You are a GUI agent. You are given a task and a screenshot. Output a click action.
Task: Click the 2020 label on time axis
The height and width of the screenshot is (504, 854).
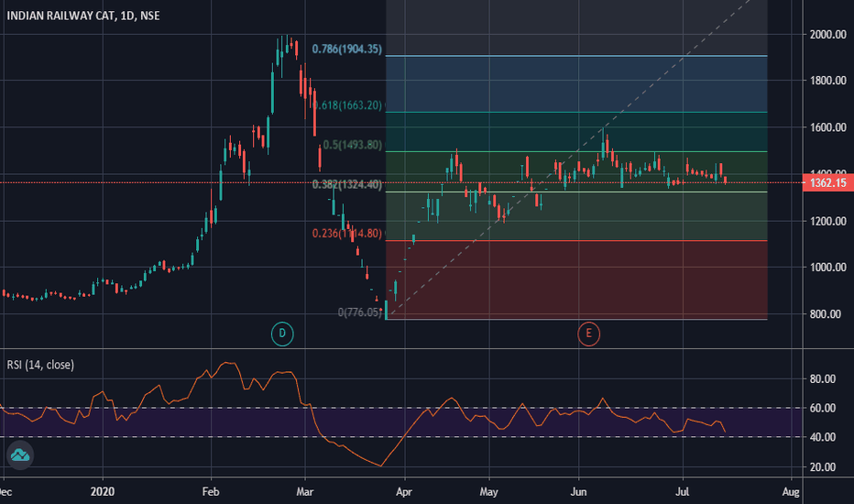pyautogui.click(x=103, y=491)
